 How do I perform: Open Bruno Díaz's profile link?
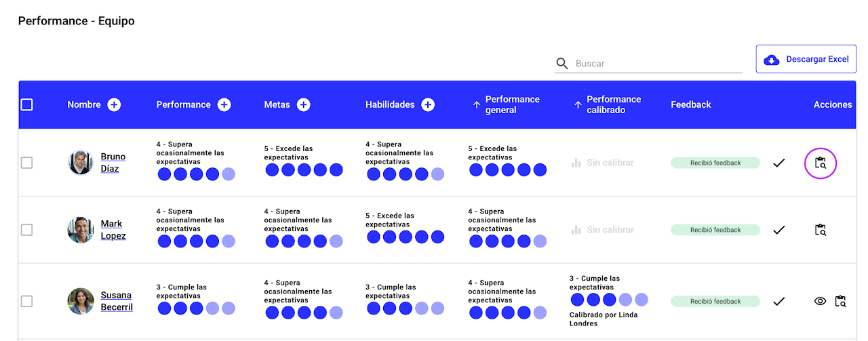[x=113, y=163]
